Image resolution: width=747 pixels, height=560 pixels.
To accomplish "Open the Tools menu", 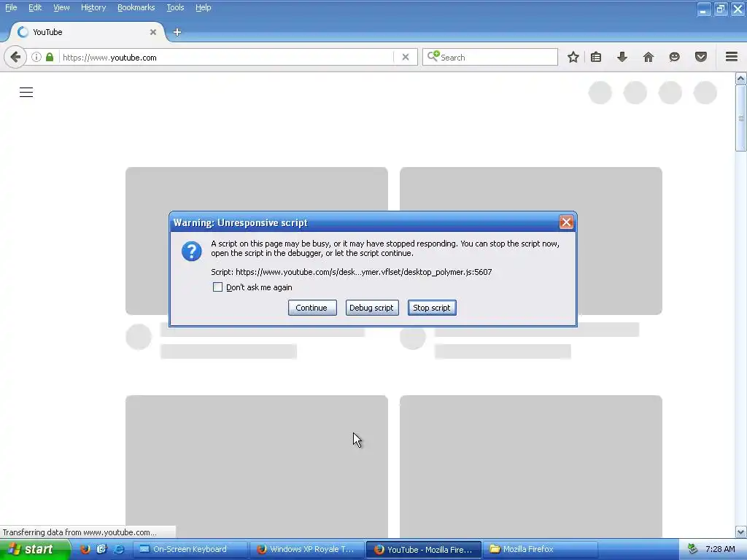I will [175, 7].
